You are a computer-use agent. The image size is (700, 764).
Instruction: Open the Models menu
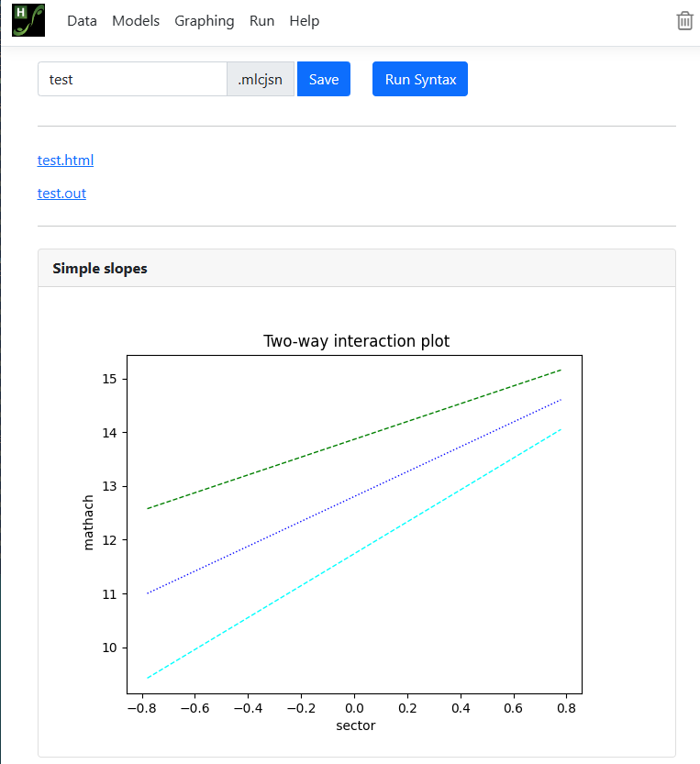[136, 21]
